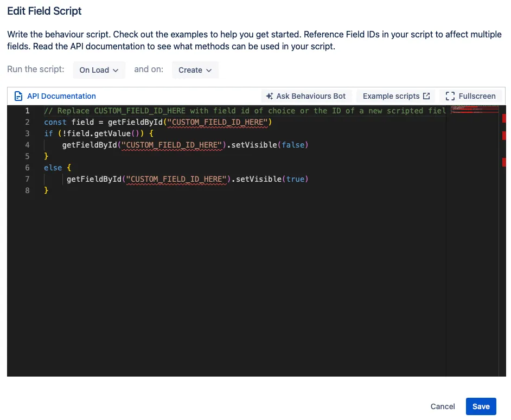Open Ask Behaviours Bot
This screenshot has height=420, width=511.
click(x=306, y=96)
